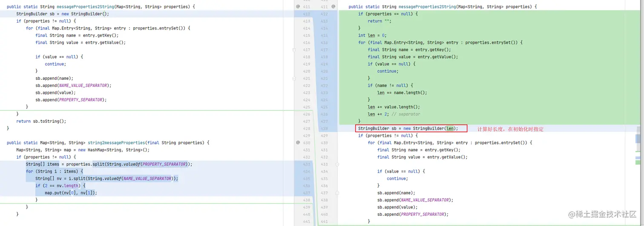The width and height of the screenshot is (644, 226).
Task: Click the @ icon beside line 411 in modified-side gutter
Action: (x=333, y=7)
